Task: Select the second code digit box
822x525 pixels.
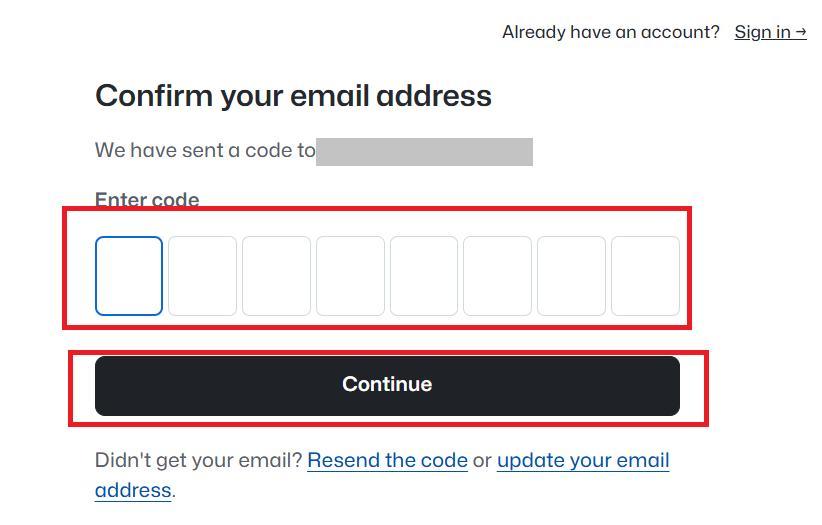Action: [x=203, y=276]
